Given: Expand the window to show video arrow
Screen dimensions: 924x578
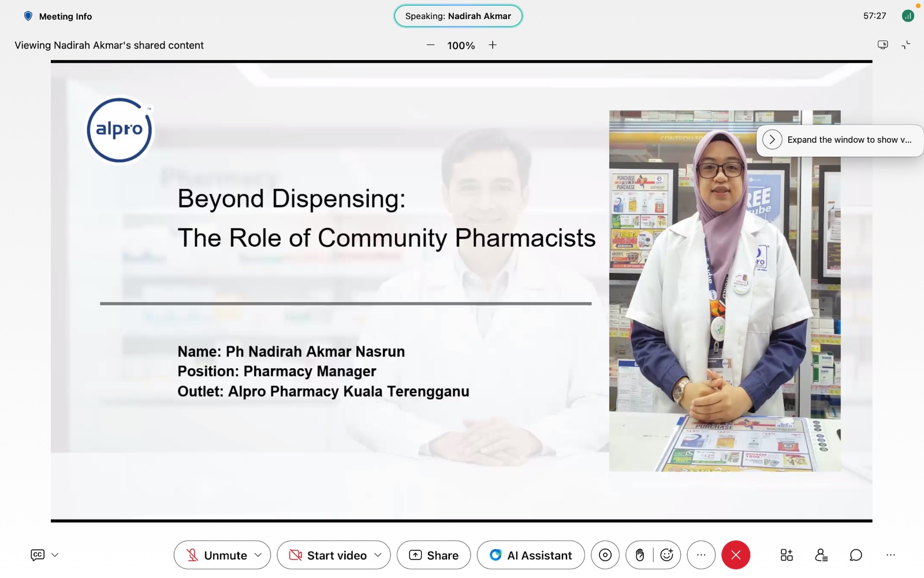Looking at the screenshot, I should coord(772,140).
